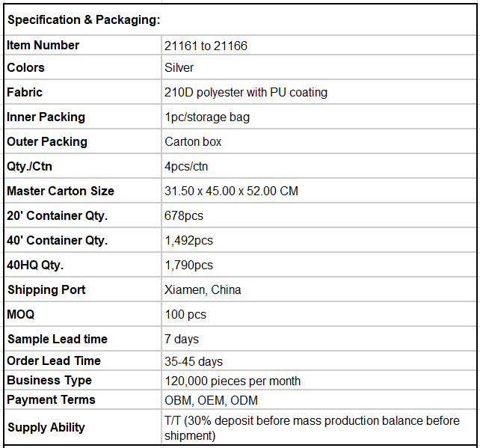This screenshot has height=448, width=480.
Task: Click the Item Number label cell
Action: 83,46
